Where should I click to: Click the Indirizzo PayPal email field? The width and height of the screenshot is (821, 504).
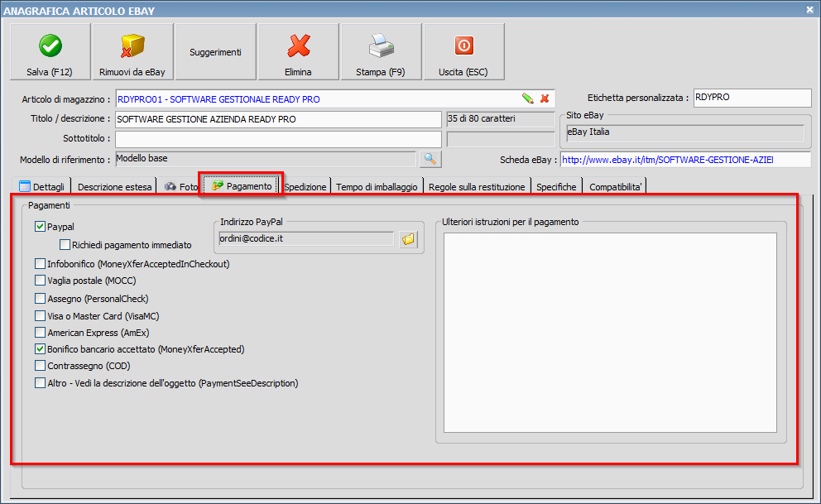click(305, 238)
